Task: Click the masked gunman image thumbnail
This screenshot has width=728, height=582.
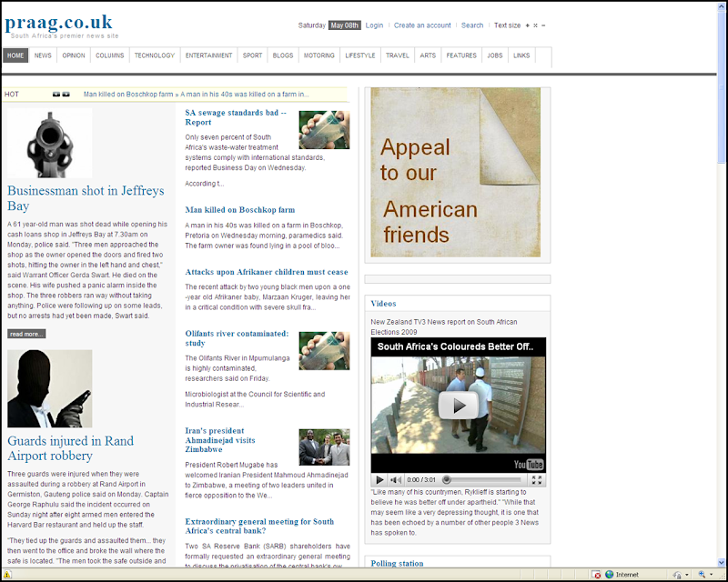Action: [x=50, y=388]
